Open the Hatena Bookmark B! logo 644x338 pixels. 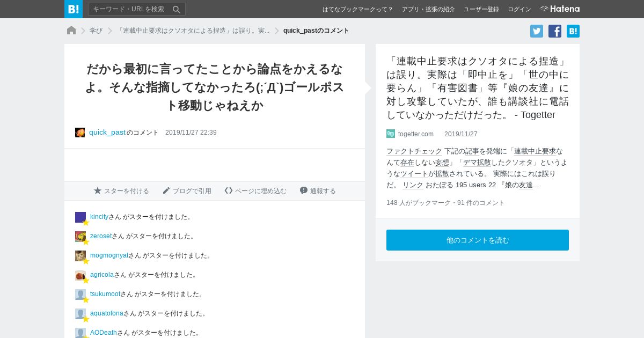74,9
